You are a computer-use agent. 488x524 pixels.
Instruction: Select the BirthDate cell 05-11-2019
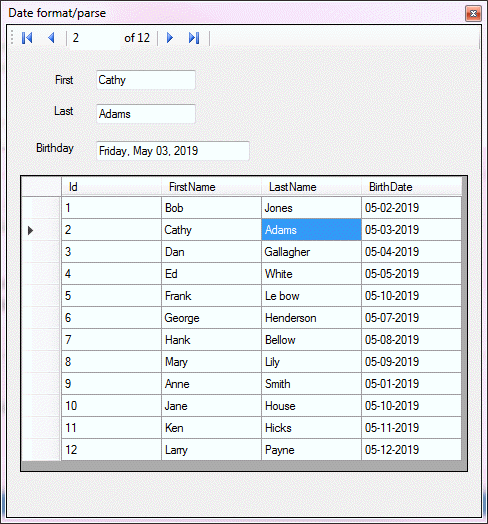tap(411, 428)
